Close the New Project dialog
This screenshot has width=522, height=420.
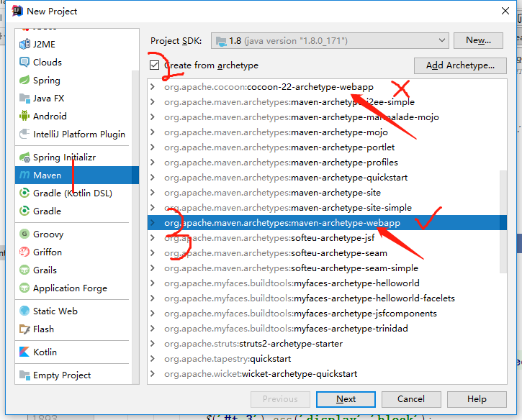pos(505,11)
